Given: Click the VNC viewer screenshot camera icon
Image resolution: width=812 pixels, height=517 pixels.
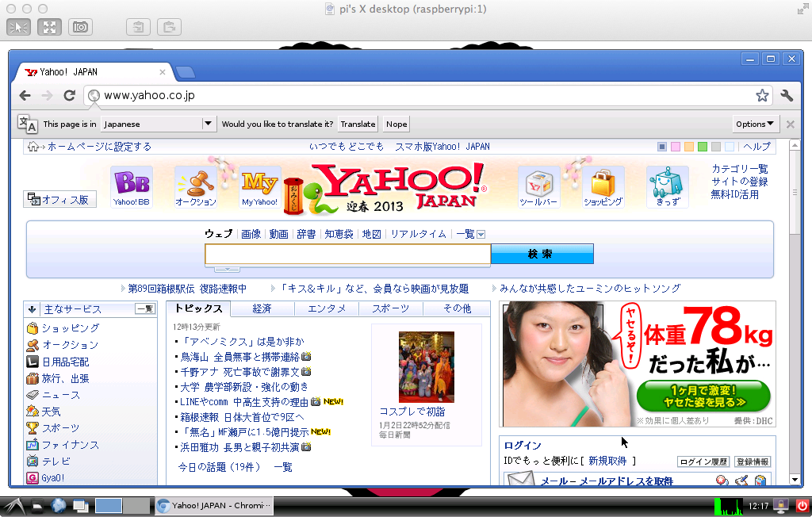Looking at the screenshot, I should pyautogui.click(x=80, y=27).
